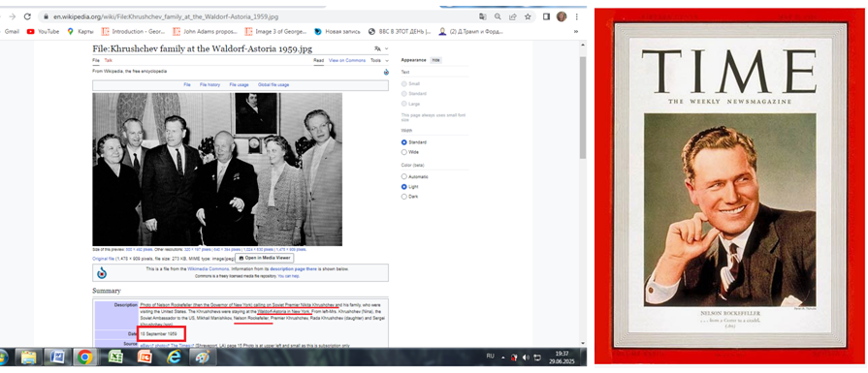Image resolution: width=868 pixels, height=373 pixels.
Task: Jump to File usage section link
Action: [240, 85]
